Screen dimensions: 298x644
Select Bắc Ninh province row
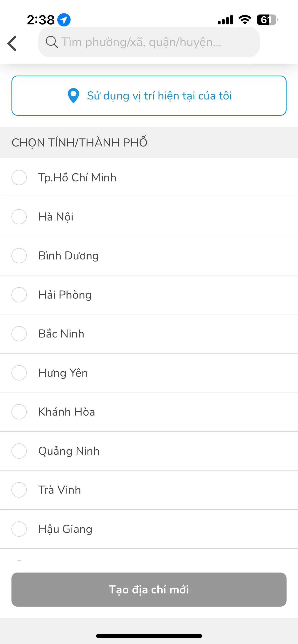point(149,334)
